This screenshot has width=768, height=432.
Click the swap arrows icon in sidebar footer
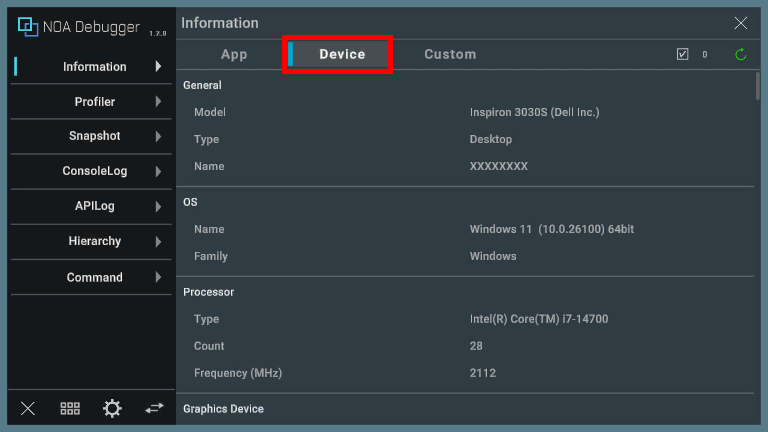pyautogui.click(x=154, y=408)
